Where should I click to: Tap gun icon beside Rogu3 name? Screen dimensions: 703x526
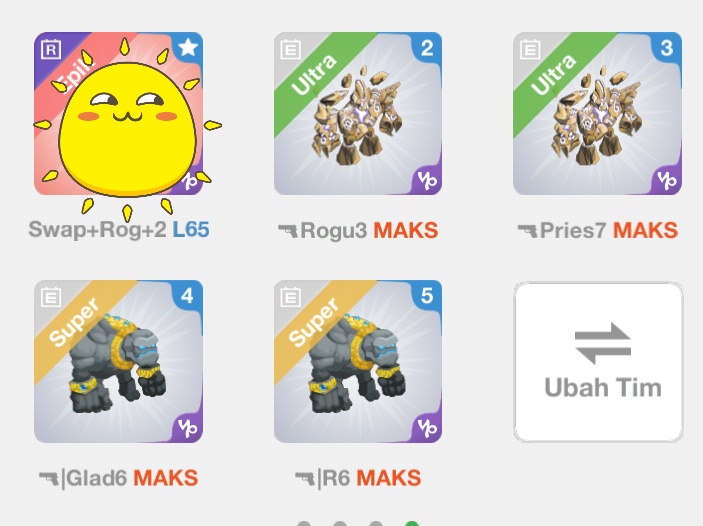(287, 231)
